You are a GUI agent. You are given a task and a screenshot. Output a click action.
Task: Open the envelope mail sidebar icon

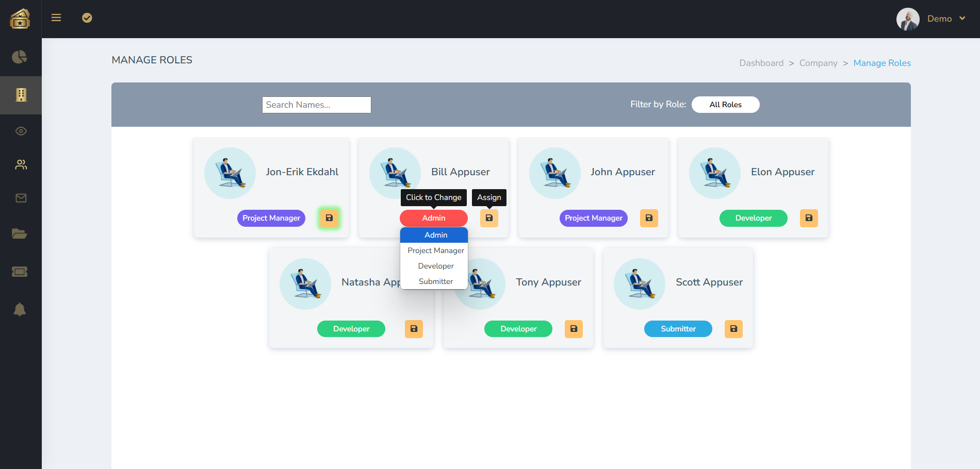point(21,198)
